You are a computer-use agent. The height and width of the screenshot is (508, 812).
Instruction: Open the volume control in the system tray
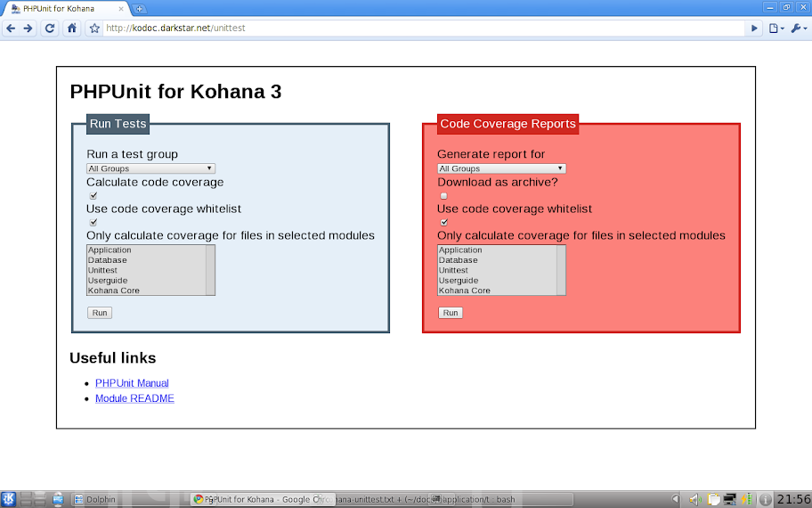click(x=695, y=500)
